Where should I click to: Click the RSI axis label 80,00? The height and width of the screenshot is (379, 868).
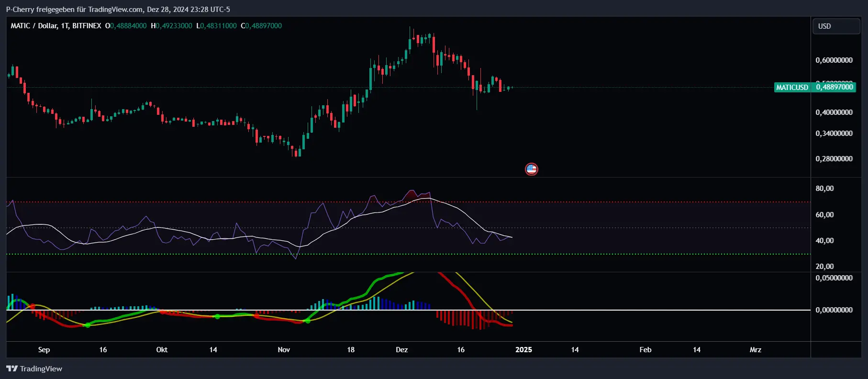point(824,189)
